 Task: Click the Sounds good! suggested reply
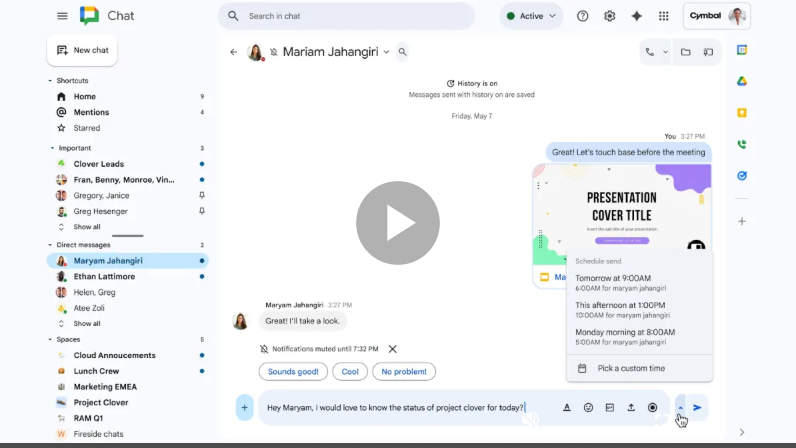click(x=293, y=372)
